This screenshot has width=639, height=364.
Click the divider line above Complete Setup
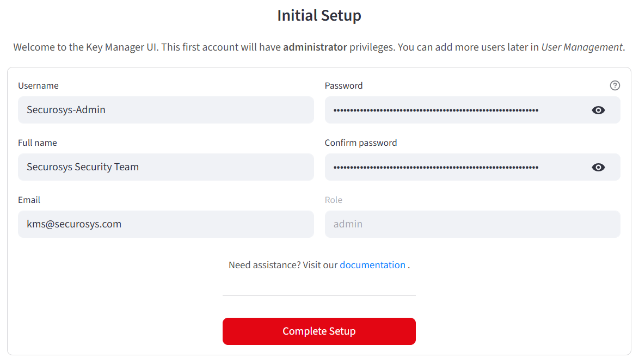[x=319, y=295]
